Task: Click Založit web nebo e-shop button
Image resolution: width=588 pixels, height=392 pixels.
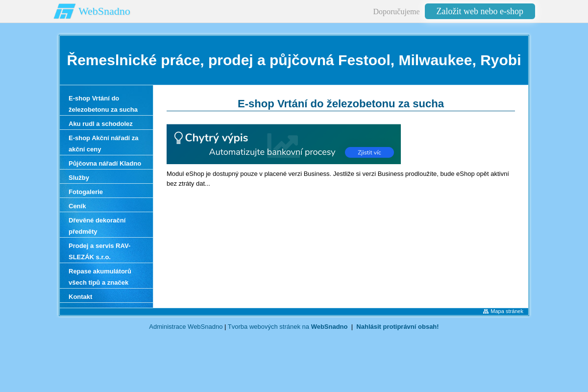Action: (480, 11)
